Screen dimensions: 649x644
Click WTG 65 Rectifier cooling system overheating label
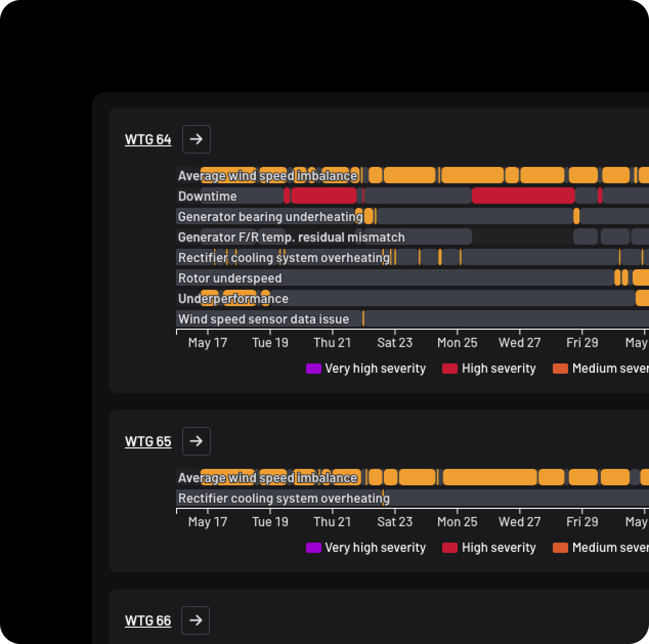pos(284,498)
